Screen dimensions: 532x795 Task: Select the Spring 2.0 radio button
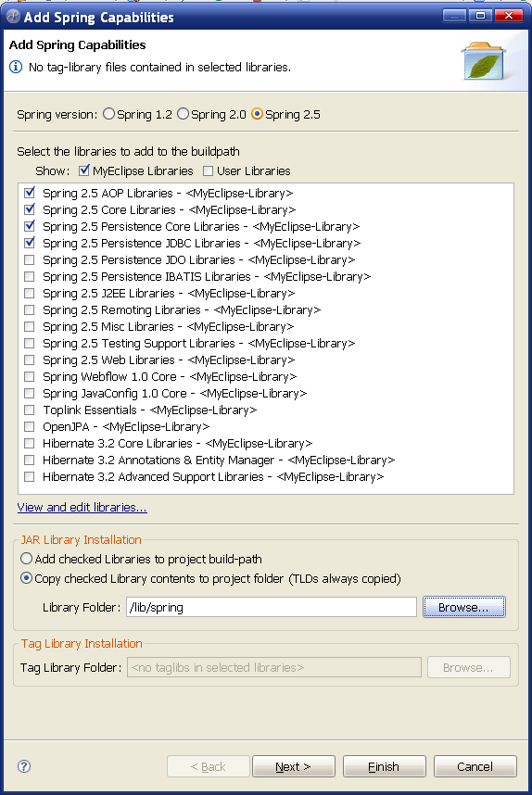click(183, 114)
